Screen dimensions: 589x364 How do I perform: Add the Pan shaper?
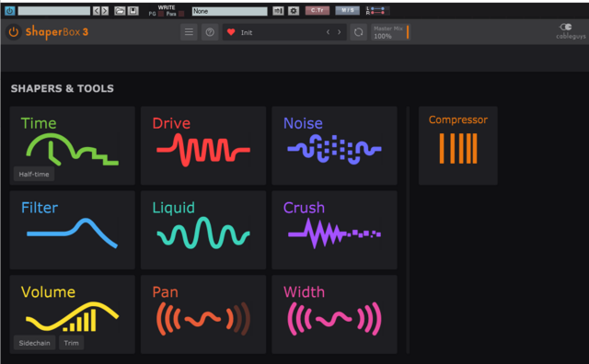tap(203, 314)
